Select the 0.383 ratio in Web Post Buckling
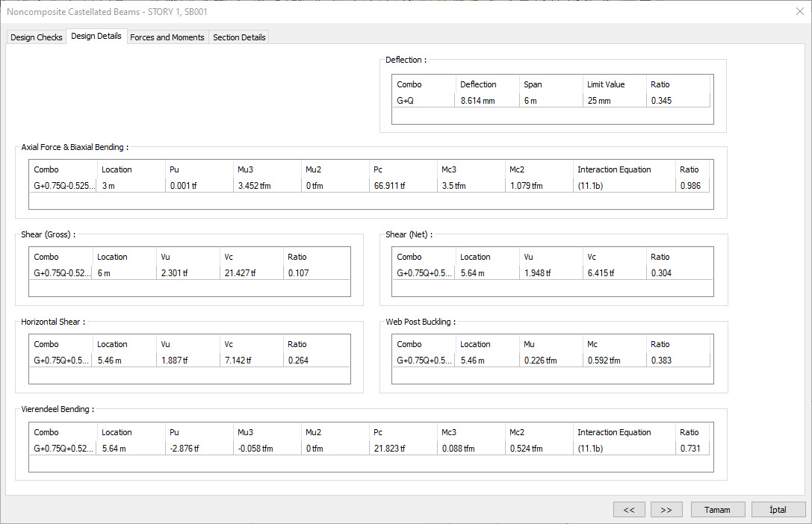 click(661, 361)
